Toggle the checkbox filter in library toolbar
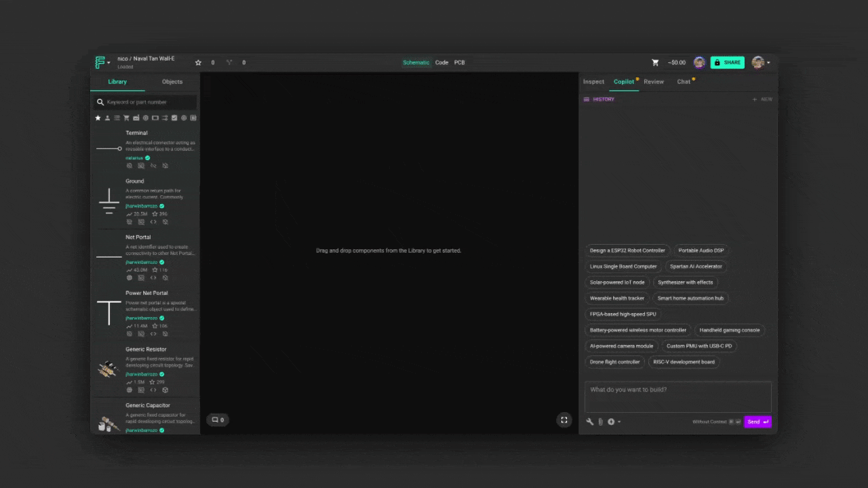 (x=174, y=118)
